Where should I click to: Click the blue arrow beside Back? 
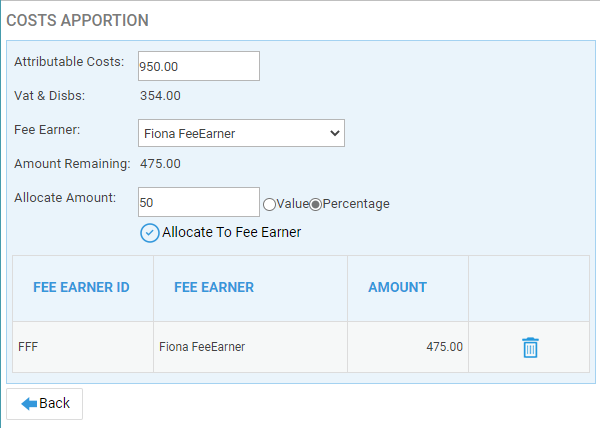coord(29,404)
